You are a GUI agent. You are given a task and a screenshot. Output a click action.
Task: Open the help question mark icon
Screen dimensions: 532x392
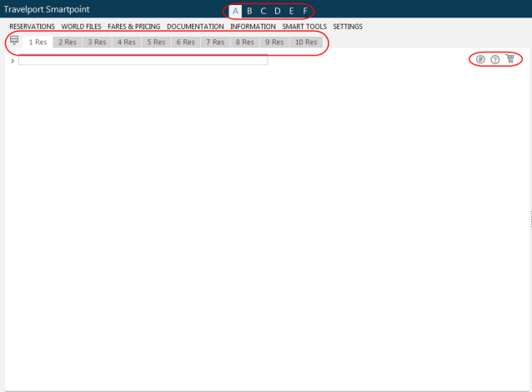[x=495, y=60]
